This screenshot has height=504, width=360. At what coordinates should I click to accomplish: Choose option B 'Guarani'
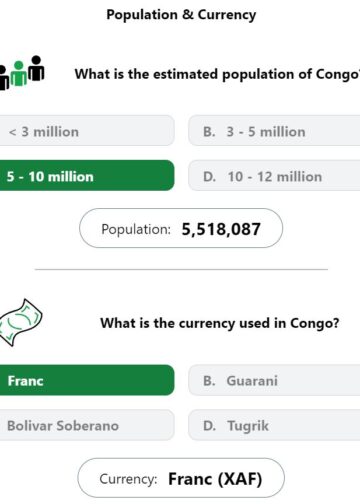274,380
